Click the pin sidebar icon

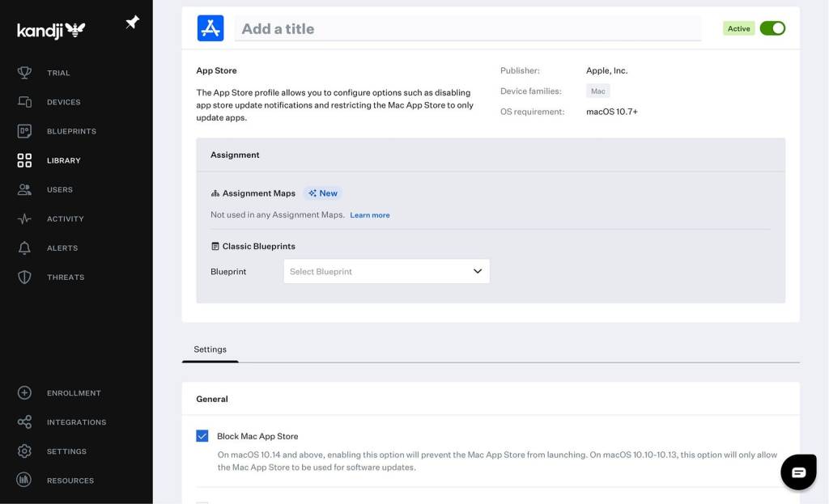click(132, 23)
